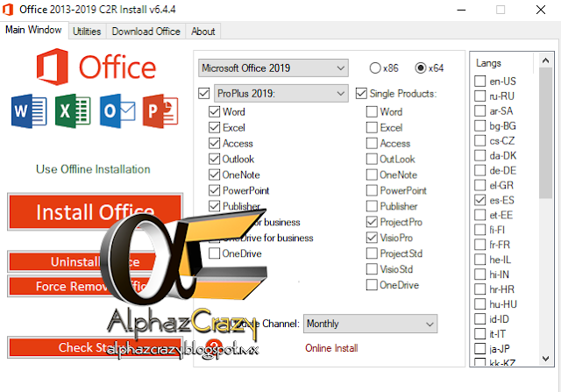This screenshot has height=392, width=561.
Task: Enable the hu-HU language checkbox
Action: [x=479, y=304]
